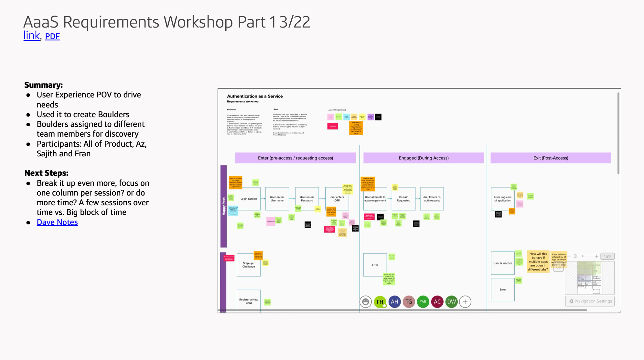Select Error box in Exit column
The height and width of the screenshot is (360, 644).
[x=503, y=289]
